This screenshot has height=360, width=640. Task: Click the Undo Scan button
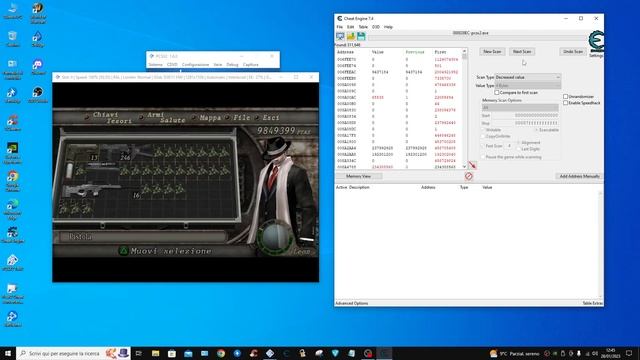573,51
